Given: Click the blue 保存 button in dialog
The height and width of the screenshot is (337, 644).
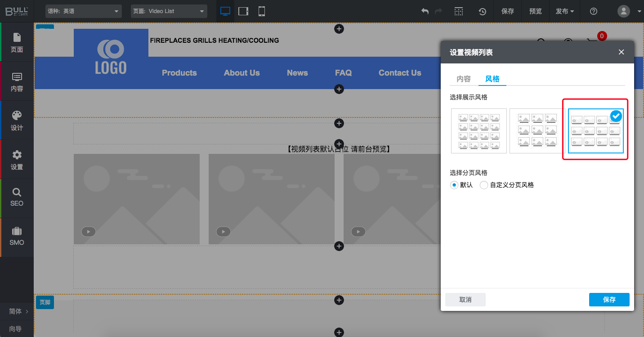Looking at the screenshot, I should click(609, 300).
